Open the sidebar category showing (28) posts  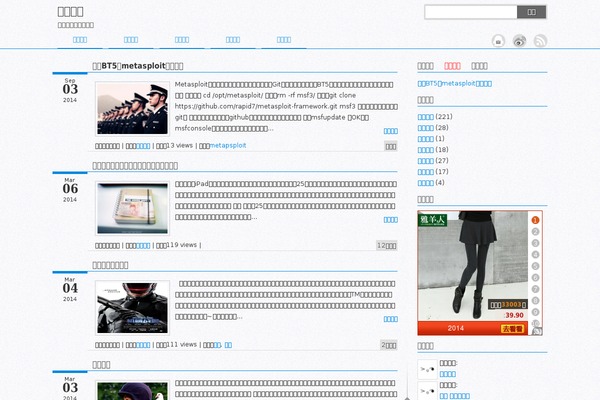426,128
